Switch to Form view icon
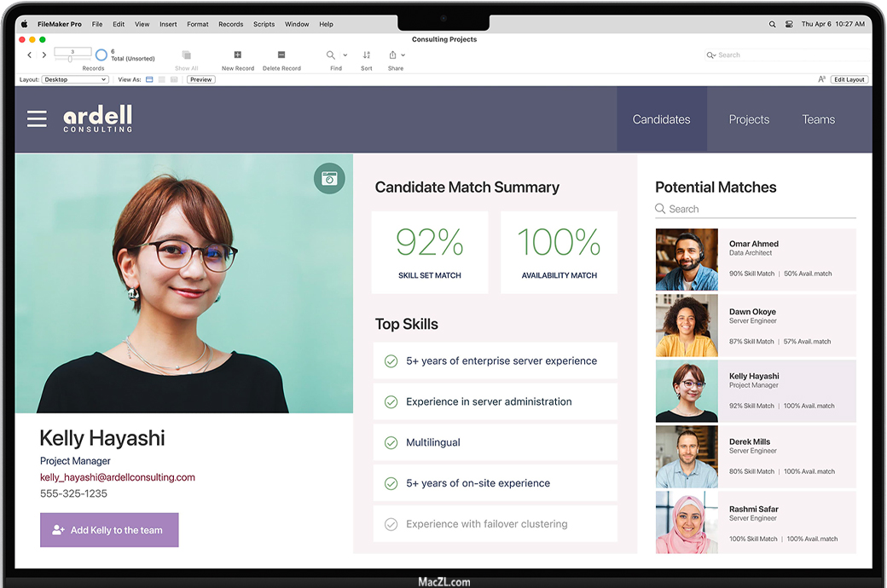 (149, 79)
